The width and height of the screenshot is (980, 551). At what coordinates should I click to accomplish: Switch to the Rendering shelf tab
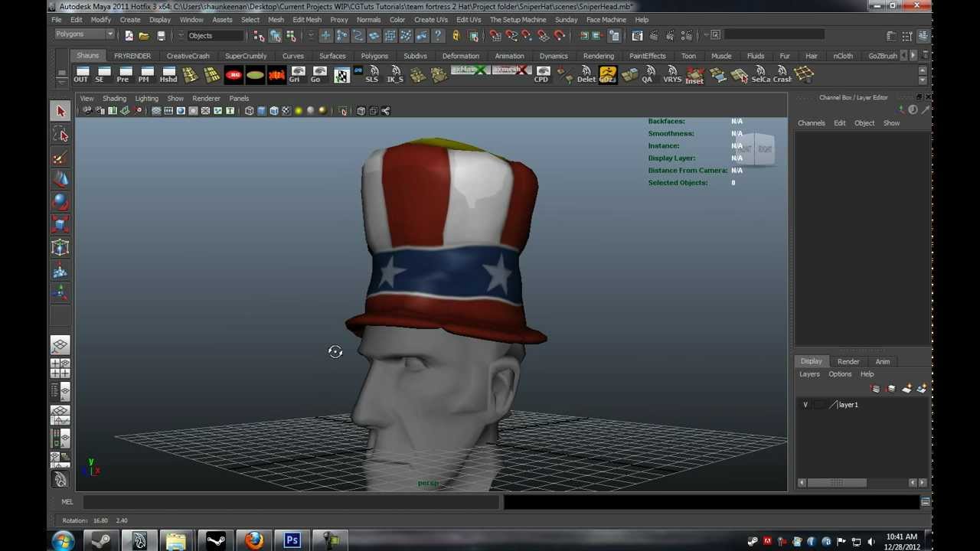click(x=599, y=56)
